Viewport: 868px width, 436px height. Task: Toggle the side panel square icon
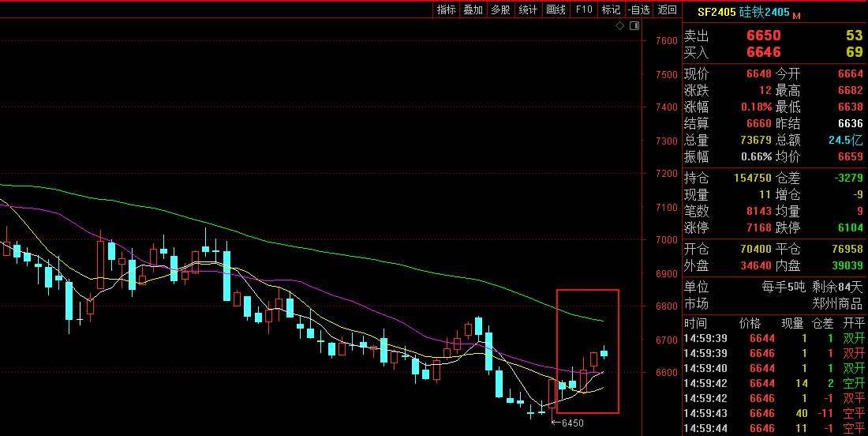tap(634, 26)
